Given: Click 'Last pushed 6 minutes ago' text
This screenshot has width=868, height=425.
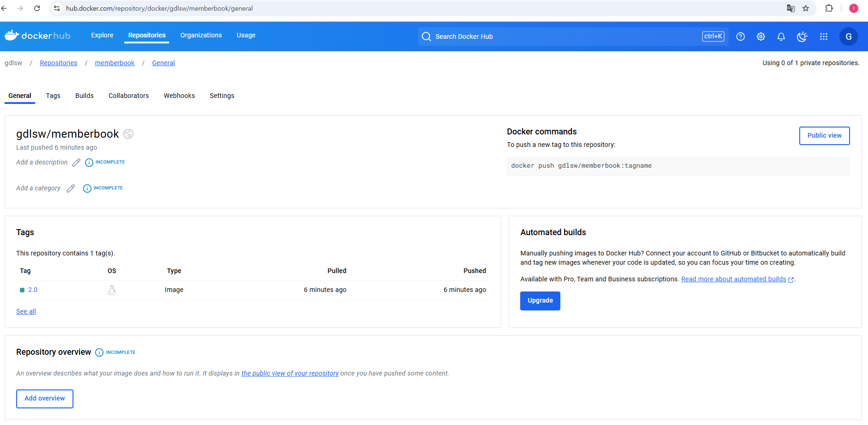Looking at the screenshot, I should pyautogui.click(x=56, y=147).
